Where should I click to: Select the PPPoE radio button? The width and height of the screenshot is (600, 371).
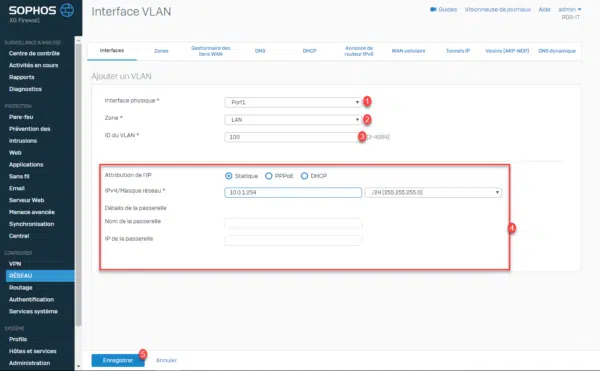click(x=269, y=176)
